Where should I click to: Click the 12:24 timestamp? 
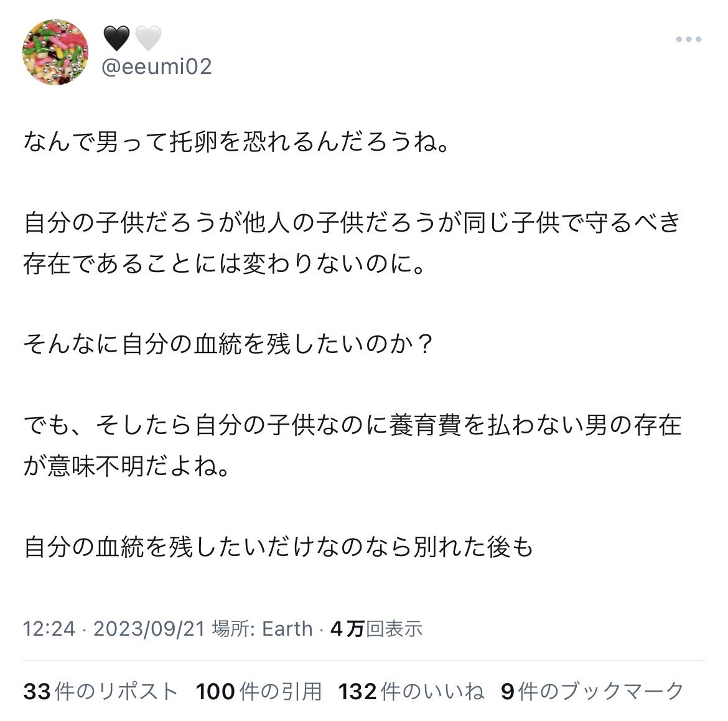(x=49, y=629)
